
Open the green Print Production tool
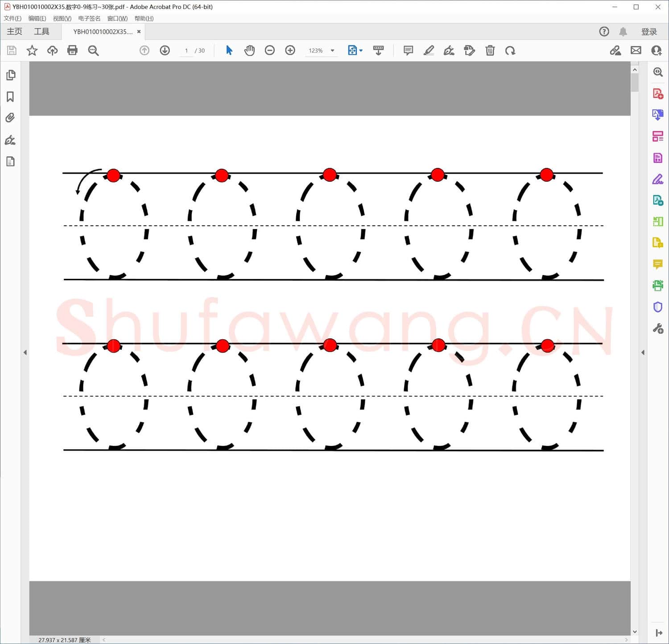tap(658, 286)
